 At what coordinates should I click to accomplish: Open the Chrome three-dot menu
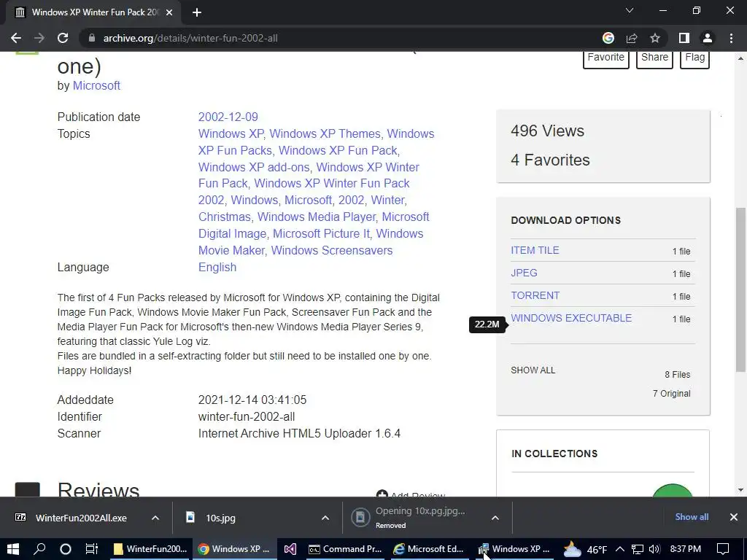pos(731,38)
